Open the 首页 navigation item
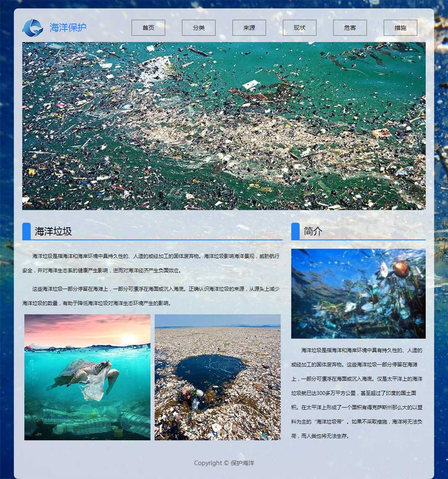This screenshot has height=479, width=448. click(148, 28)
